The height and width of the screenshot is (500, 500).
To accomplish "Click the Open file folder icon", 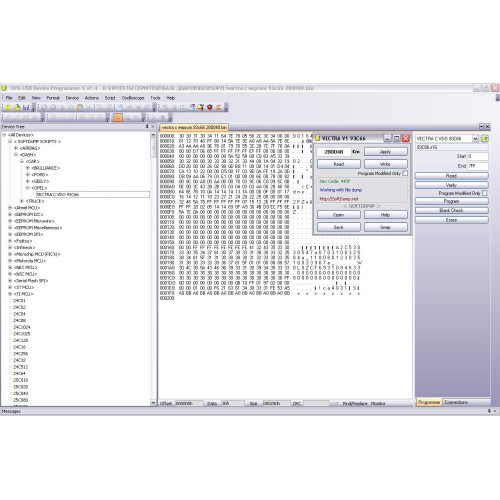I will [17, 107].
